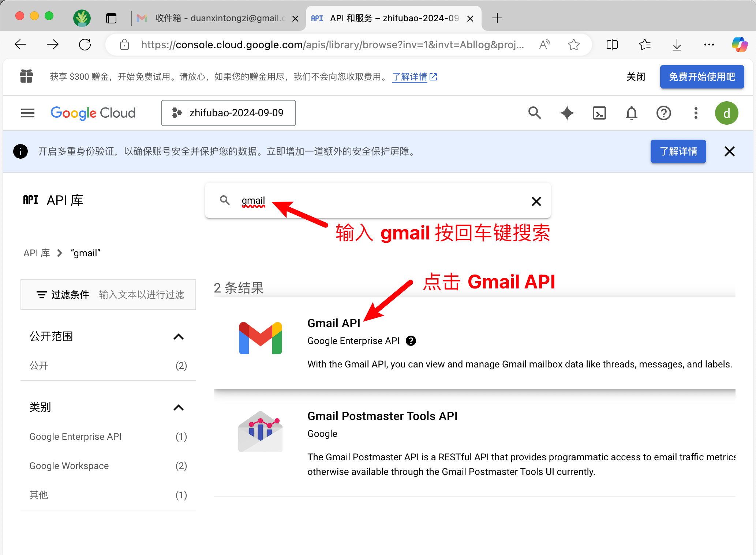
Task: Dismiss the multi-factor authentication banner
Action: point(729,151)
